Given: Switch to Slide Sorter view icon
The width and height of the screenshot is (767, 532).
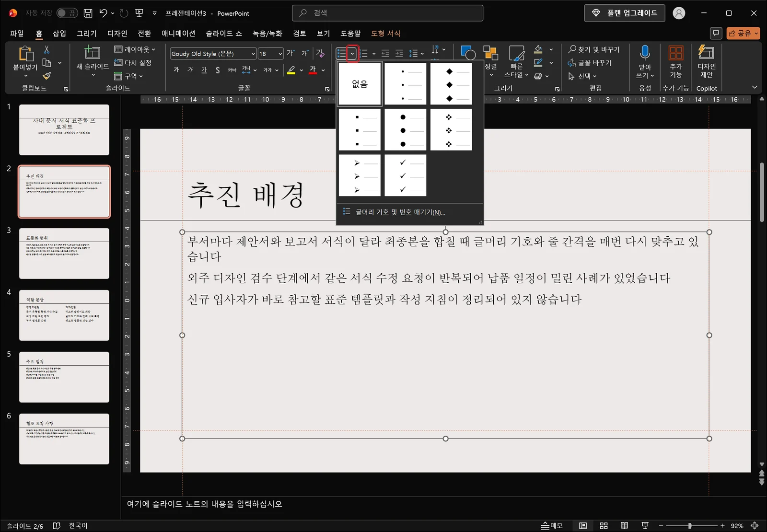Looking at the screenshot, I should pos(604,526).
